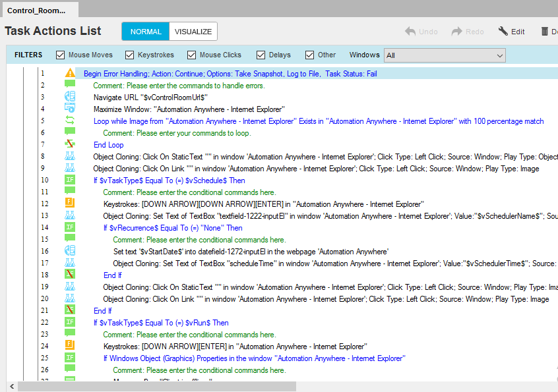Click the warning icon on line 1
The image size is (558, 392).
click(70, 74)
